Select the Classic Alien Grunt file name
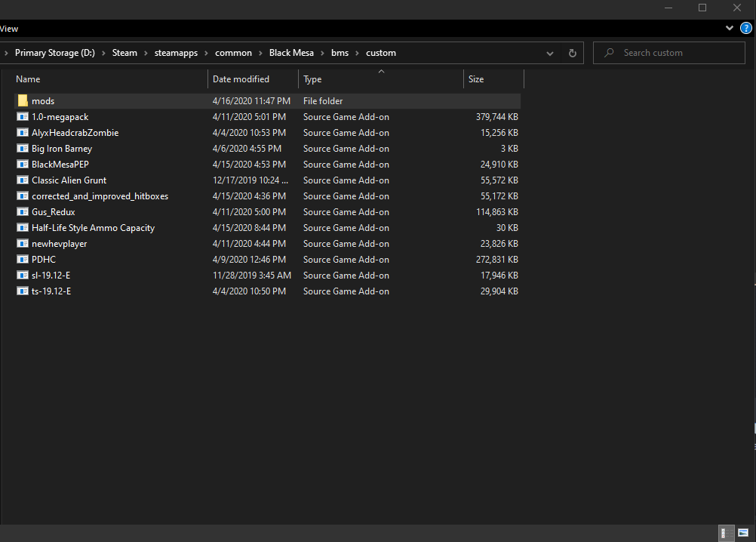Viewport: 756px width, 542px height. 69,180
